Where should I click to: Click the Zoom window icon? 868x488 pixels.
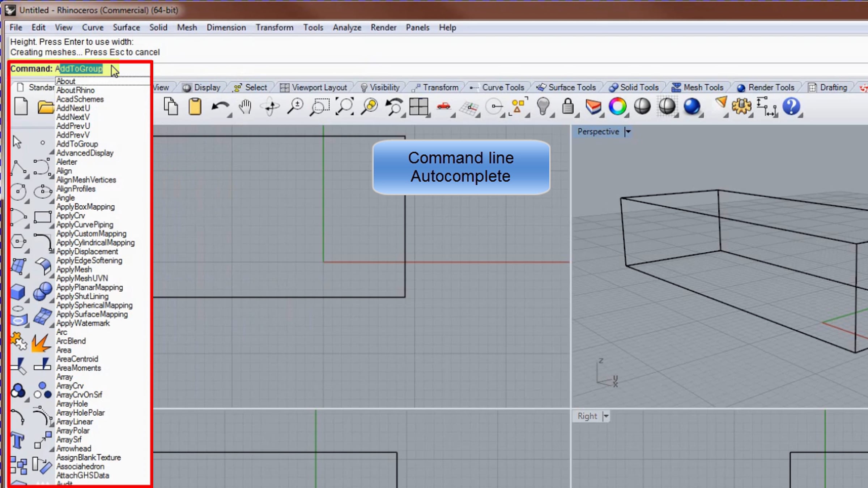[320, 107]
